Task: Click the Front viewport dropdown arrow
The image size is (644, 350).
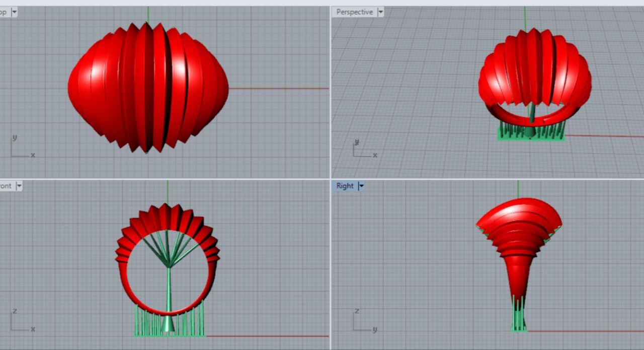Action: pyautogui.click(x=19, y=186)
